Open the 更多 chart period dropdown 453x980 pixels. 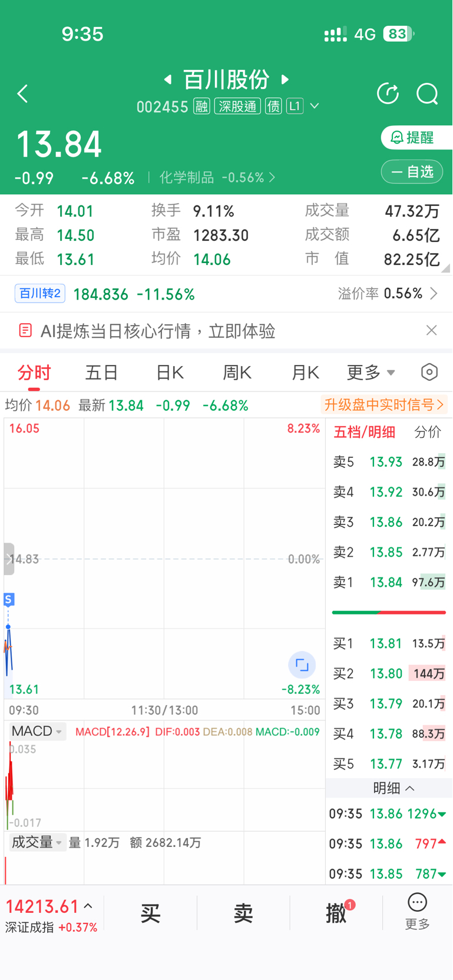371,373
